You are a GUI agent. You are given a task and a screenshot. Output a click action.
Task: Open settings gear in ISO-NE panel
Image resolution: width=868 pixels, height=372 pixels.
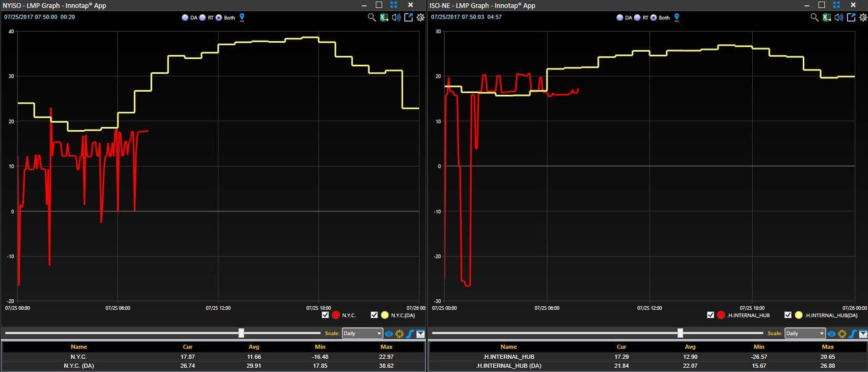[x=863, y=17]
